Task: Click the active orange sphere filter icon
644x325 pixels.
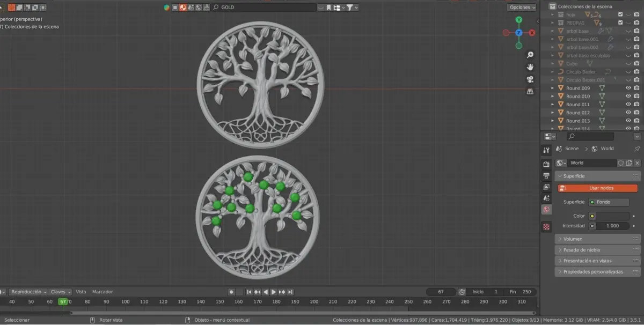Action: pos(183,8)
